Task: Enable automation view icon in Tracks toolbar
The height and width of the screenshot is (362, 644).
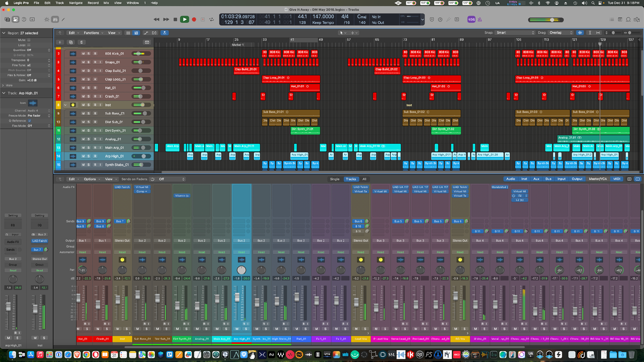Action: pyautogui.click(x=146, y=33)
